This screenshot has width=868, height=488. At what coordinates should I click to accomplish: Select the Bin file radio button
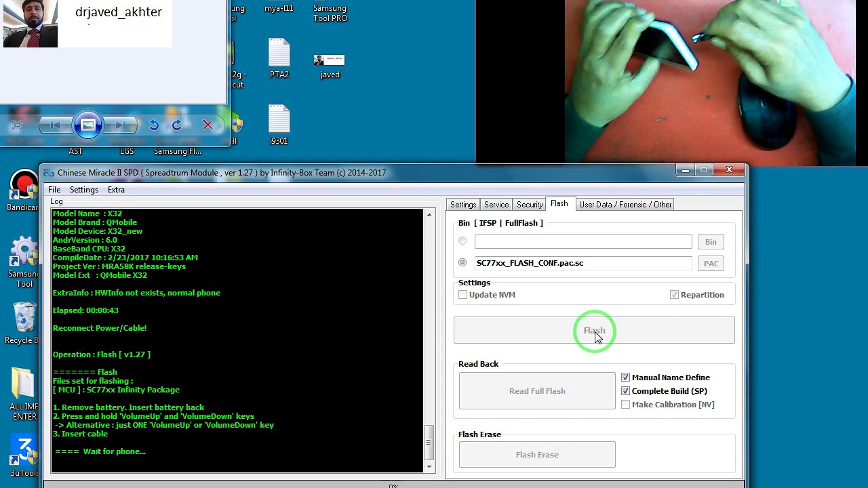[462, 241]
